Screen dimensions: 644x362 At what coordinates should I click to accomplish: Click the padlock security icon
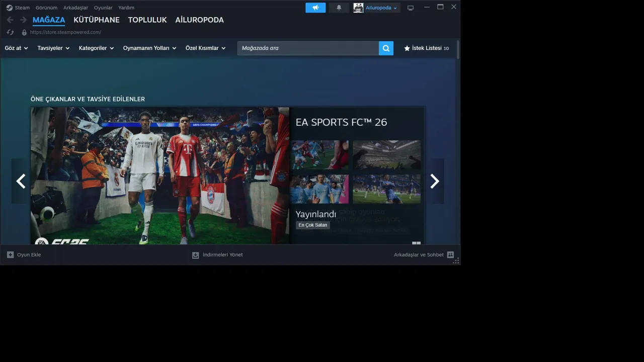(24, 32)
